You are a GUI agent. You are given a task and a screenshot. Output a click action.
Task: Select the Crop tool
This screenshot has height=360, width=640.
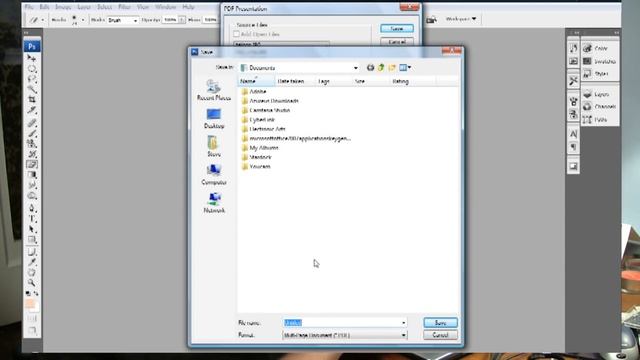[31, 100]
